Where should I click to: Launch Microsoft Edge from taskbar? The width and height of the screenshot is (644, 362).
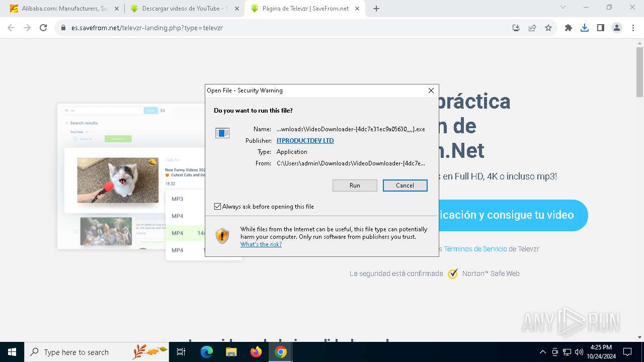pos(207,352)
